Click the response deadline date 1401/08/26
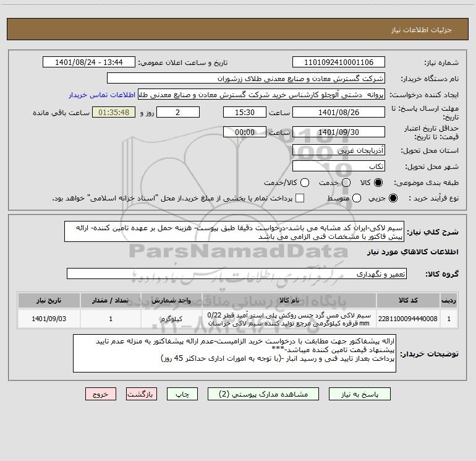This screenshot has height=461, width=476. pyautogui.click(x=339, y=113)
